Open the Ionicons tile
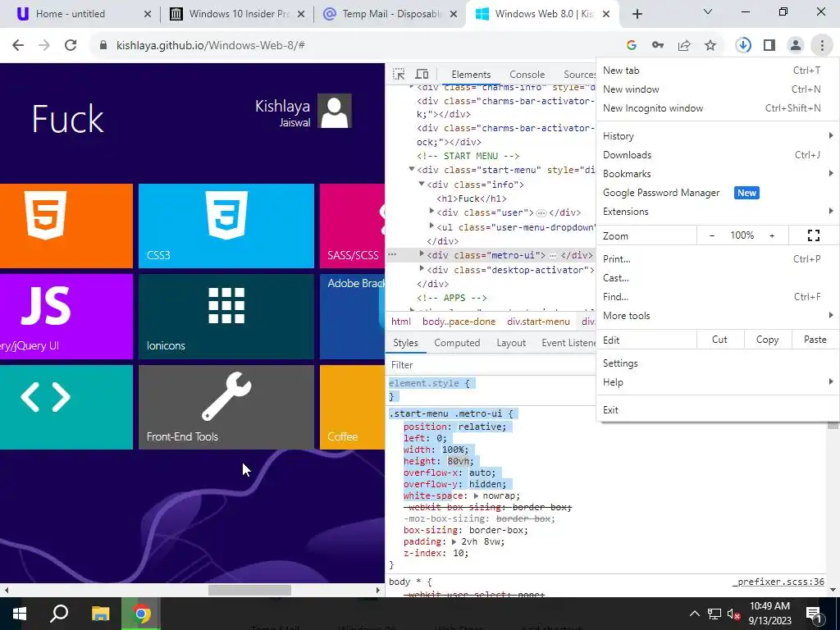The image size is (840, 630). (x=226, y=317)
